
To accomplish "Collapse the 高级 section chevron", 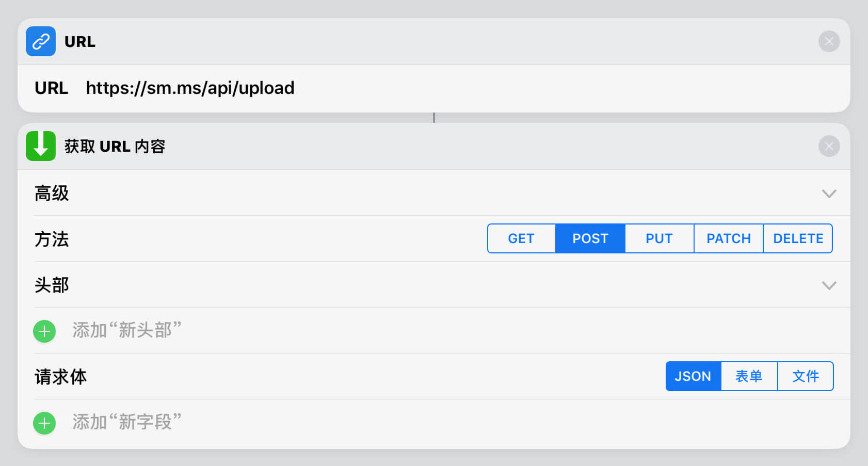I will (x=829, y=194).
